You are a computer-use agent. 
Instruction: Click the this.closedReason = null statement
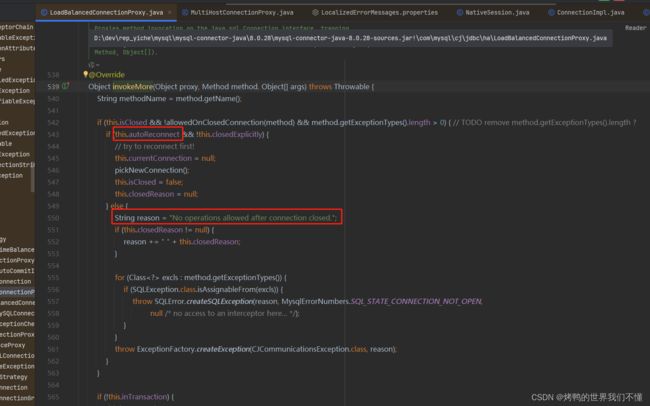156,194
